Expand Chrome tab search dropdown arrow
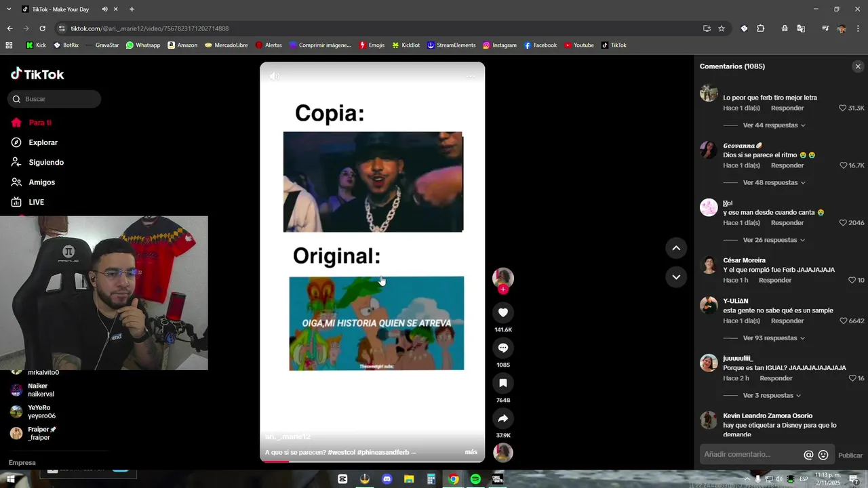This screenshot has height=488, width=868. coord(9,9)
